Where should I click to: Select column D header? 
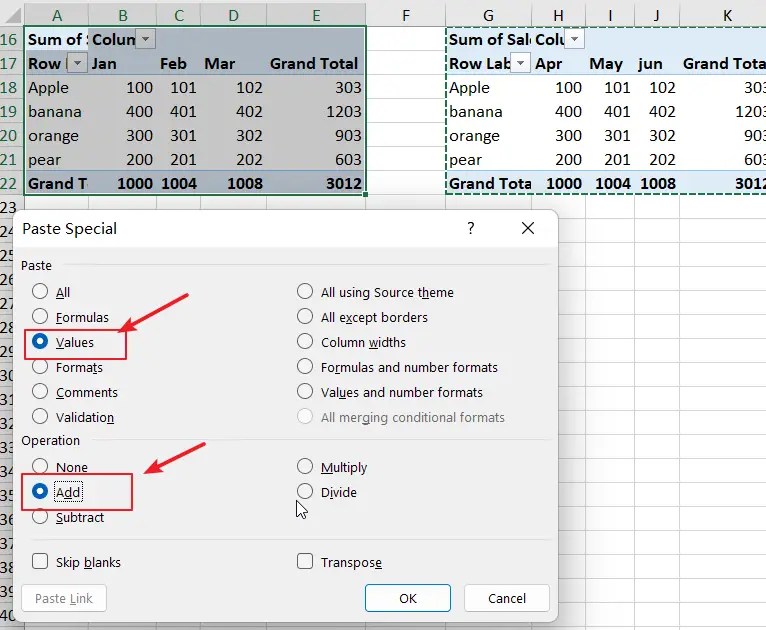pos(234,15)
